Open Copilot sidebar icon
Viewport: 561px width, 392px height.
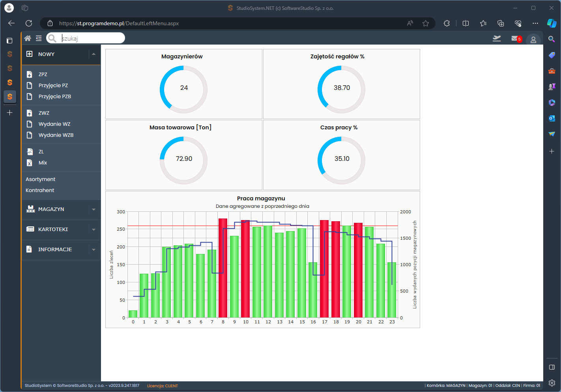[x=552, y=23]
